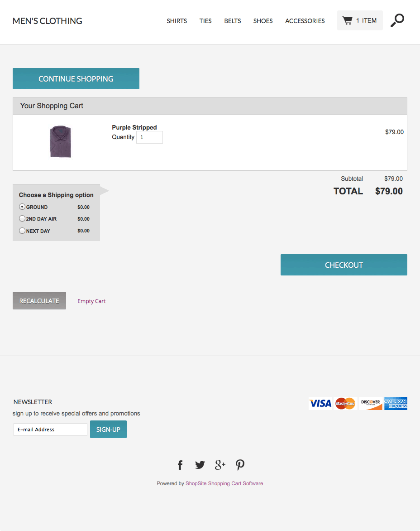
Task: Open the Google Plus icon
Action: point(220,464)
